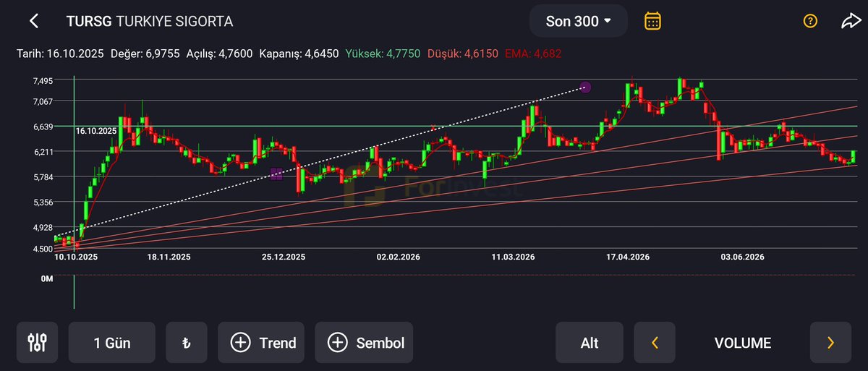Open chart settings sliders icon
This screenshot has height=371, width=868.
pos(37,343)
